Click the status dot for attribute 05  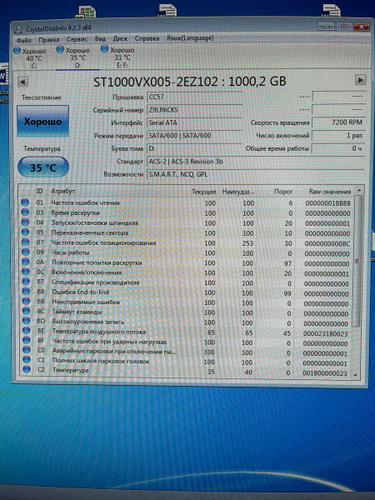tap(25, 232)
